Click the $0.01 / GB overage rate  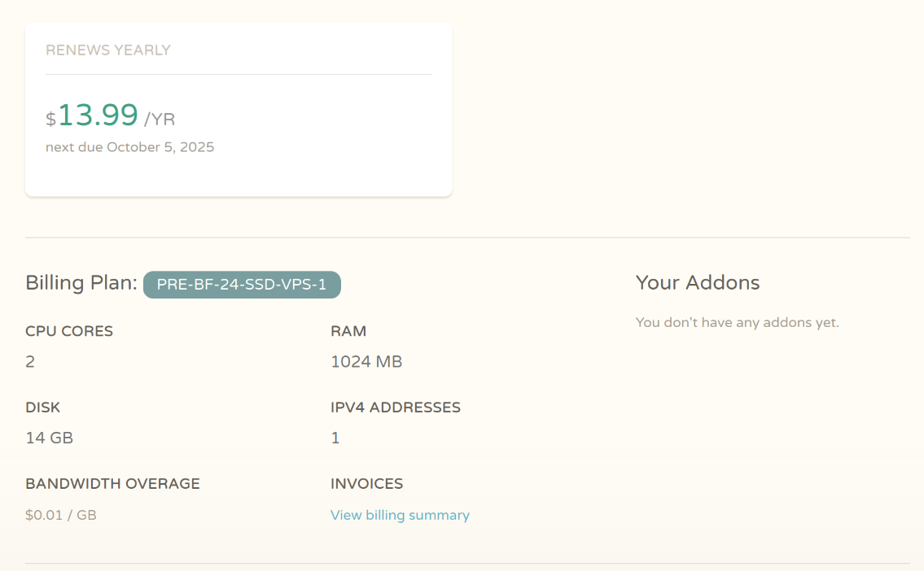(61, 515)
